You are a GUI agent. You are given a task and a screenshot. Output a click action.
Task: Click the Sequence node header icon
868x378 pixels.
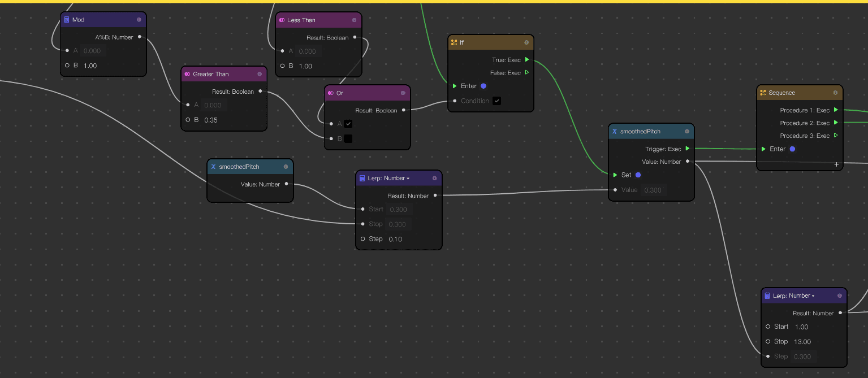(x=763, y=93)
